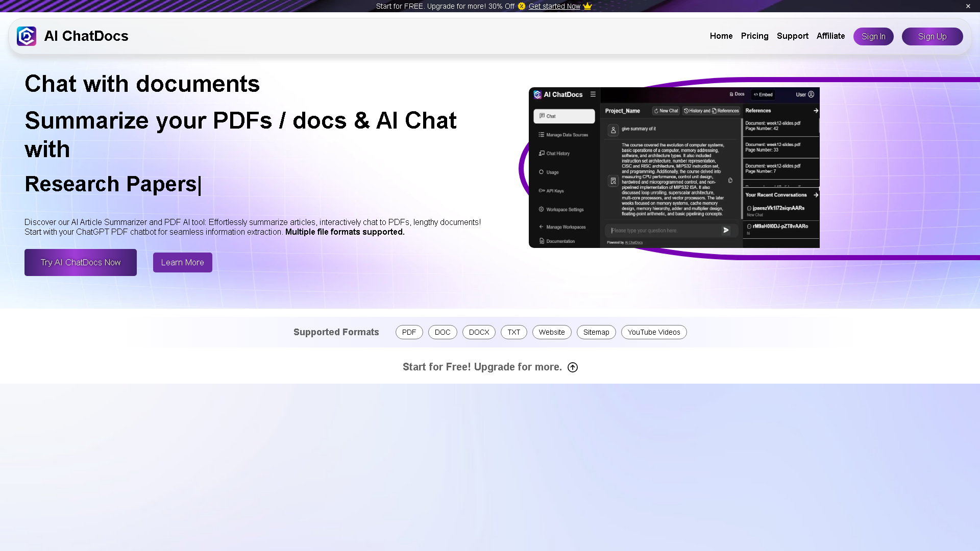Click Manage Data Sources in preview sidebar
Viewport: 980px width, 551px height.
564,135
